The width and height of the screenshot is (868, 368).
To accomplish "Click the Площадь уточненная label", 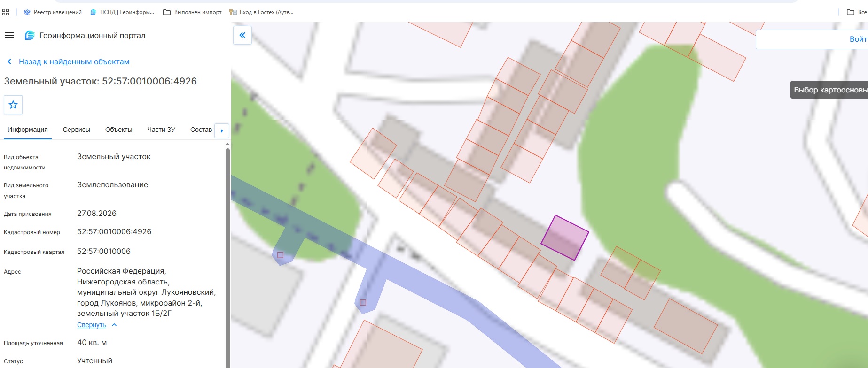I will tap(33, 343).
